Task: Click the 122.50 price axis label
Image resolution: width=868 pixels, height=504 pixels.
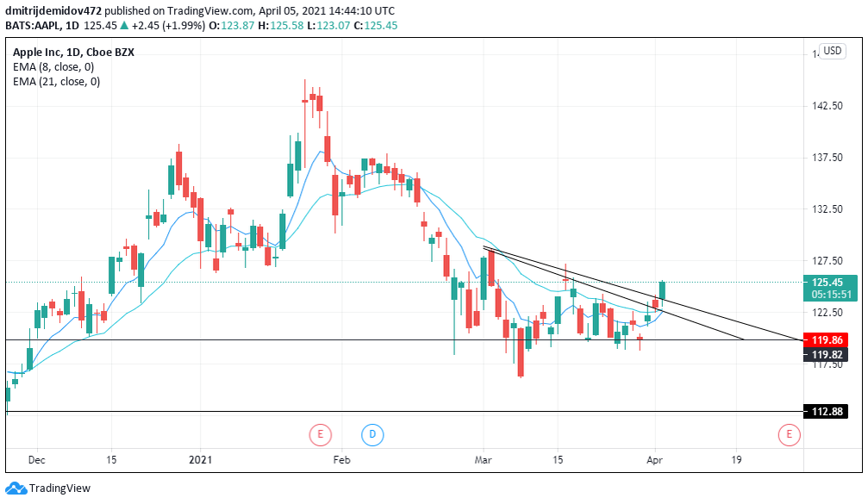Action: tap(827, 313)
